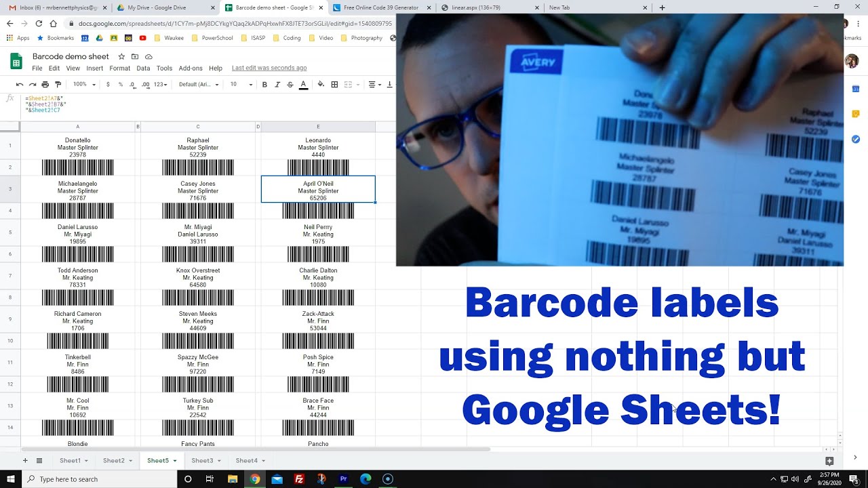Switch to the Sheet1 tab
Screen dimensions: 868x488
(70, 460)
